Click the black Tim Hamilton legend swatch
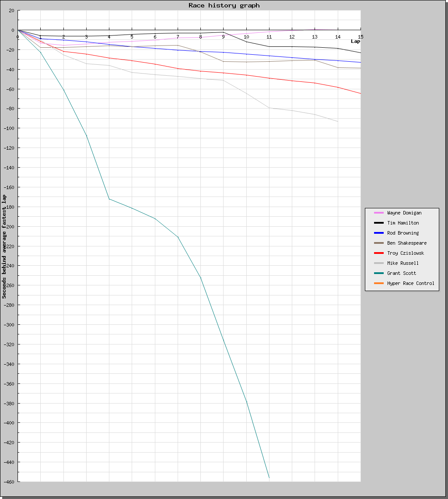Viewport: 448px width, 499px height. (x=378, y=223)
